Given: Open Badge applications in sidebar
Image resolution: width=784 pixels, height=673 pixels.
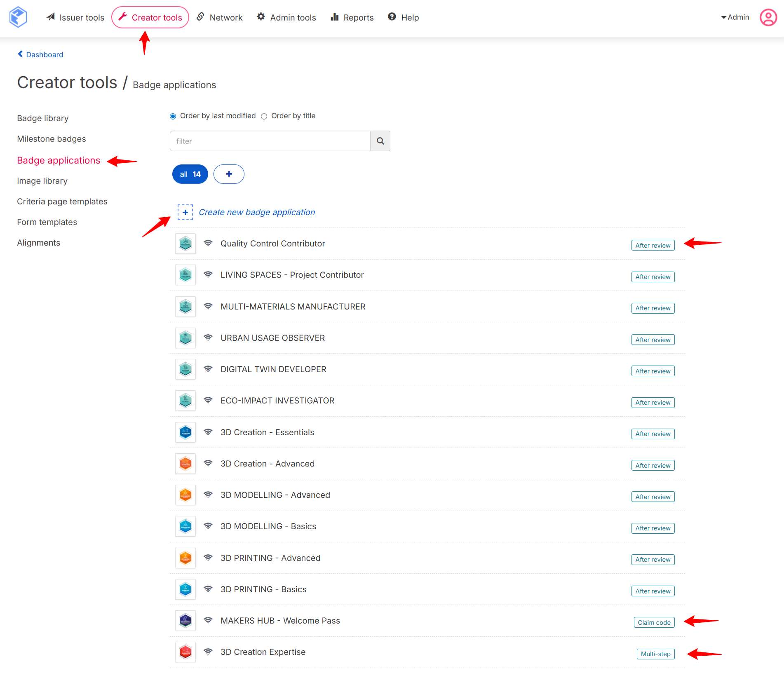Looking at the screenshot, I should (59, 160).
